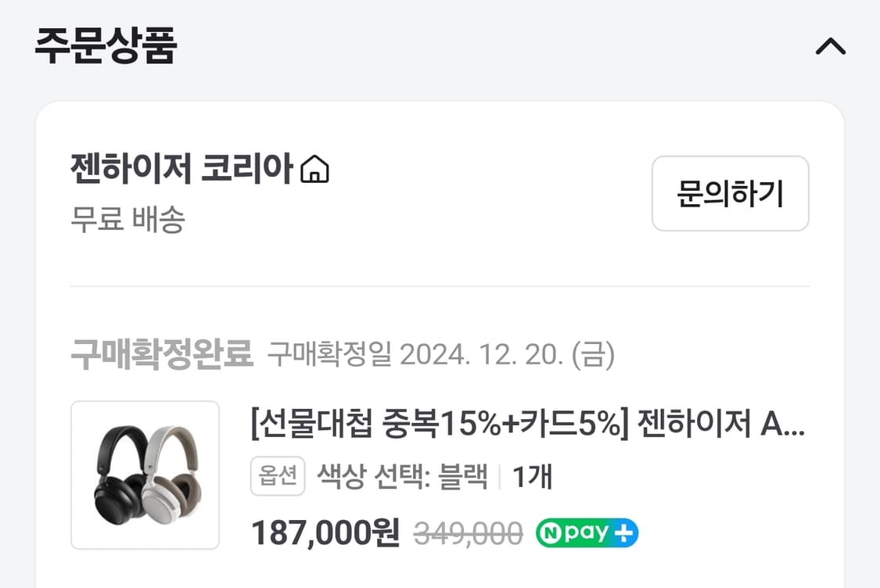This screenshot has height=588, width=880.
Task: Click the 옵션 label badge
Action: tap(276, 475)
